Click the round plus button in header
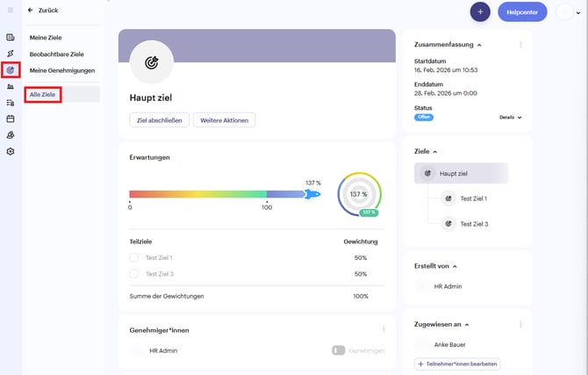 click(x=480, y=12)
